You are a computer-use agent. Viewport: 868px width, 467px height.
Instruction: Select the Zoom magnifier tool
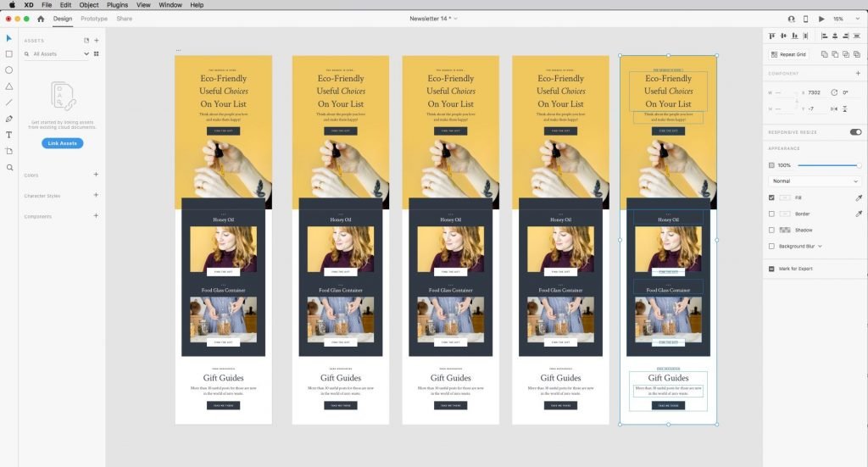[x=9, y=167]
